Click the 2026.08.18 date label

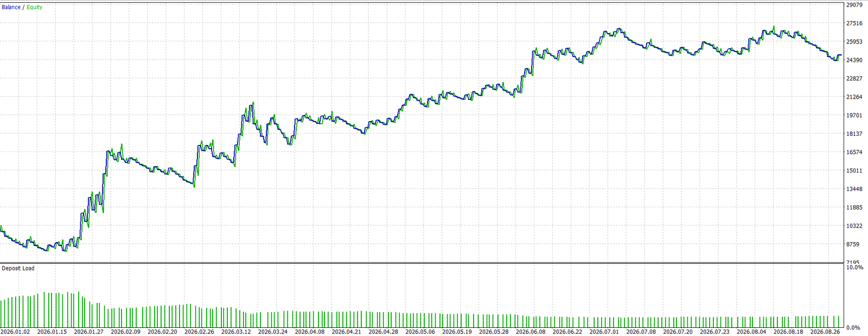click(x=788, y=332)
